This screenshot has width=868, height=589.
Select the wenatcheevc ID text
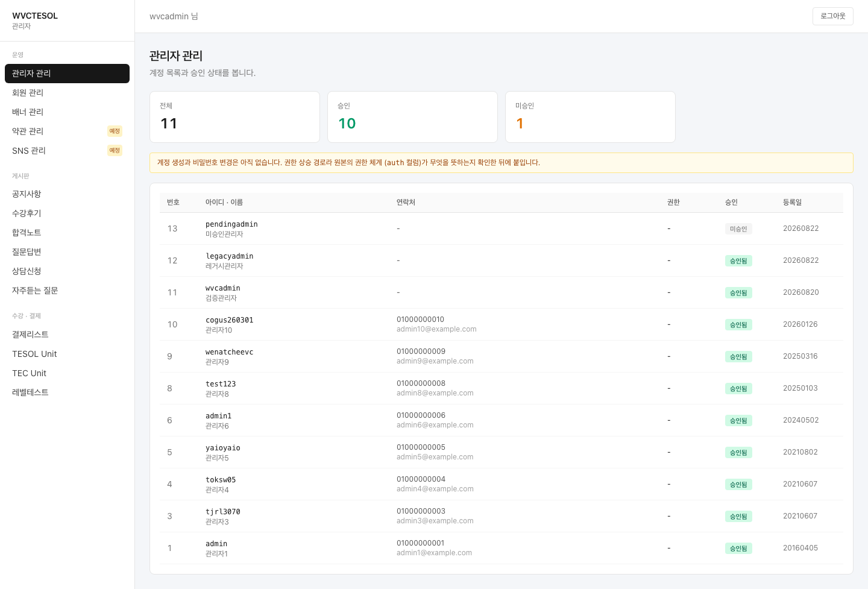pyautogui.click(x=230, y=352)
